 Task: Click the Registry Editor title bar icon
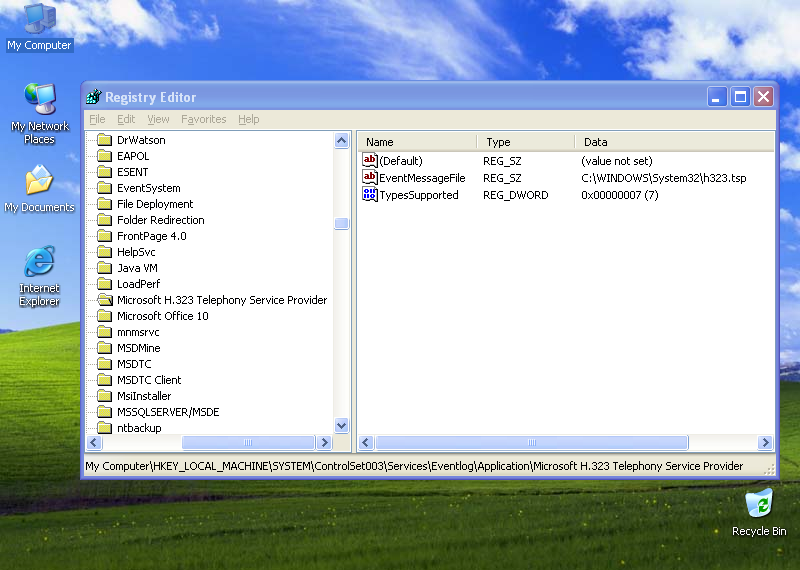click(x=94, y=96)
